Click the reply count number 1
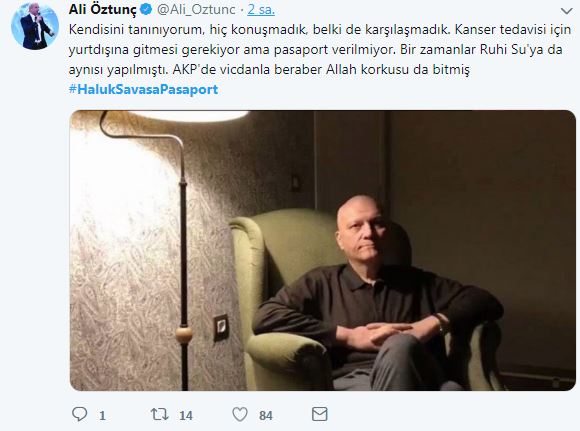Viewport: 580px width, 431px height. click(102, 415)
